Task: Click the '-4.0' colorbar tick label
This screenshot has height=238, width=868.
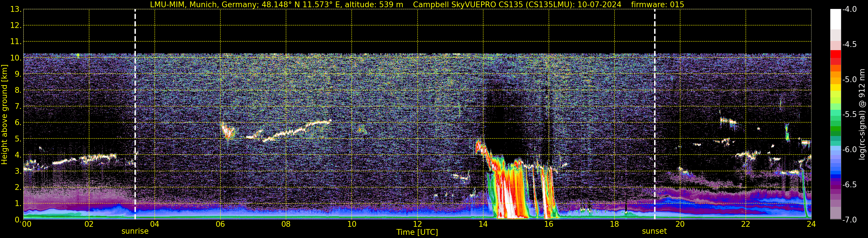Action: [849, 10]
